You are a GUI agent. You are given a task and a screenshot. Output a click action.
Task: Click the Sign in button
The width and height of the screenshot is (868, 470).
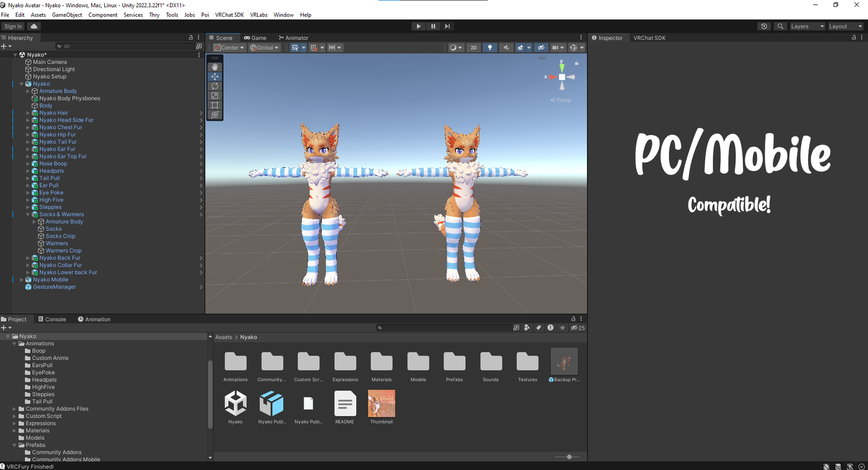[x=13, y=26]
